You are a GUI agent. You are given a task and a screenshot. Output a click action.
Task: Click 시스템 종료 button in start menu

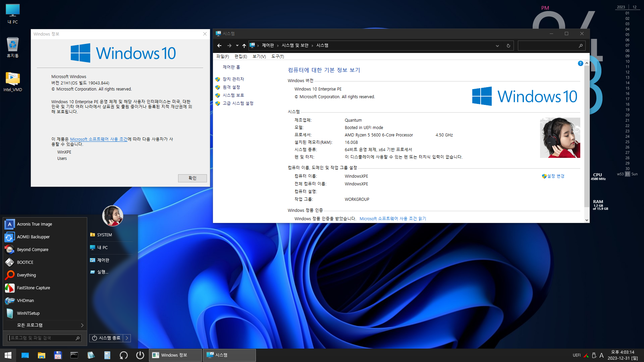[106, 338]
